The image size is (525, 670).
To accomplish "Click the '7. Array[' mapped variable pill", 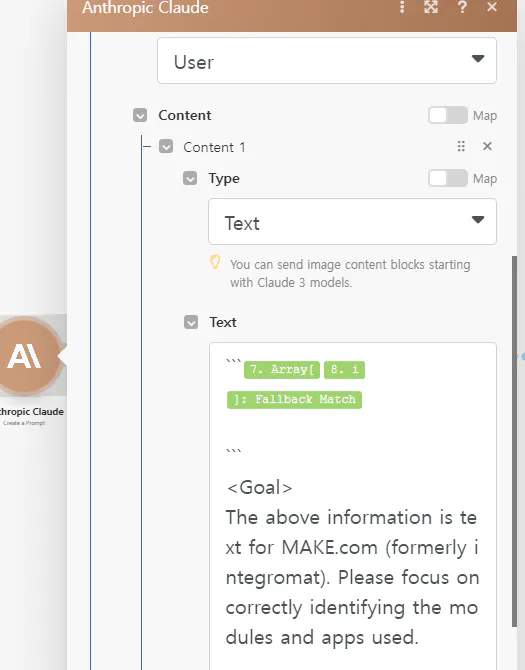I will tap(282, 370).
